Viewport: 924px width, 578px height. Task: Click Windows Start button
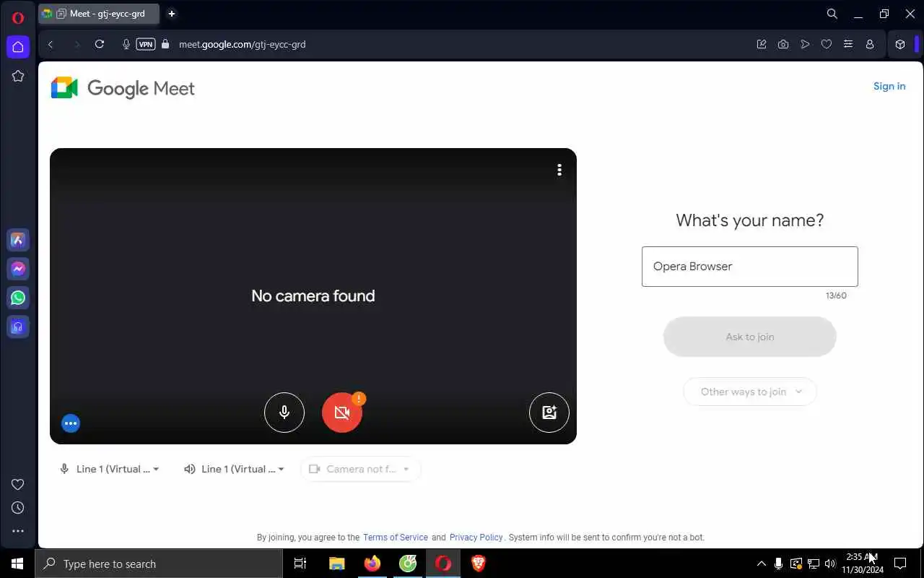[x=17, y=564]
